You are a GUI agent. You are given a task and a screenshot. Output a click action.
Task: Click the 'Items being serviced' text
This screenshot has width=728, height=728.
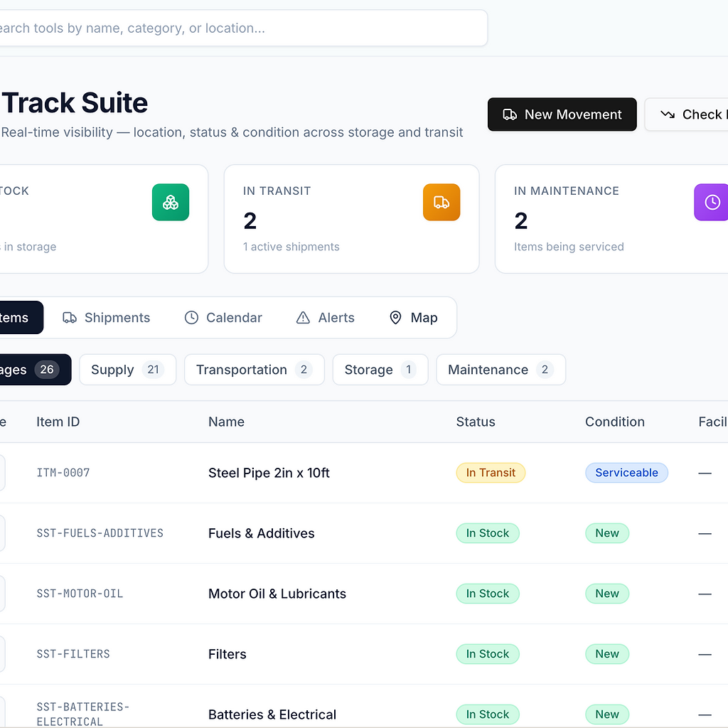(569, 247)
